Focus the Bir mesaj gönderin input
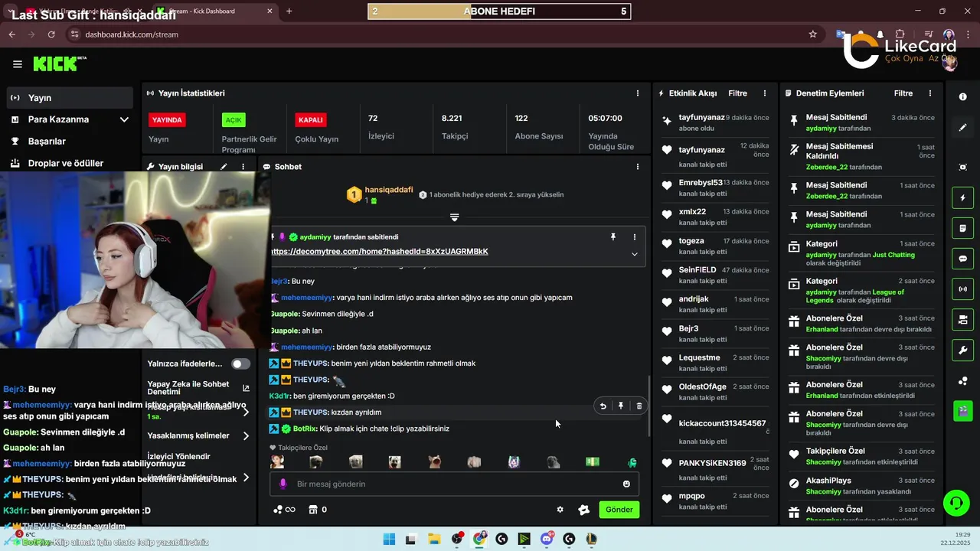The width and height of the screenshot is (980, 551). coord(455,484)
